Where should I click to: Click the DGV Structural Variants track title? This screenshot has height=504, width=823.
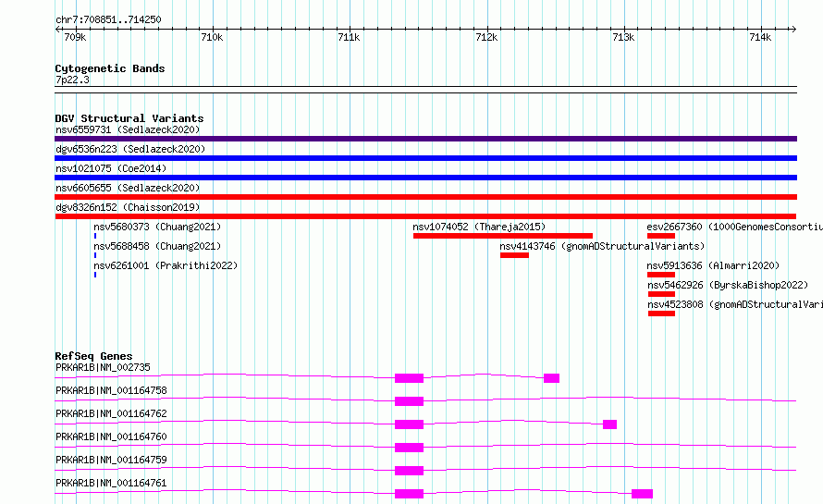coord(129,118)
